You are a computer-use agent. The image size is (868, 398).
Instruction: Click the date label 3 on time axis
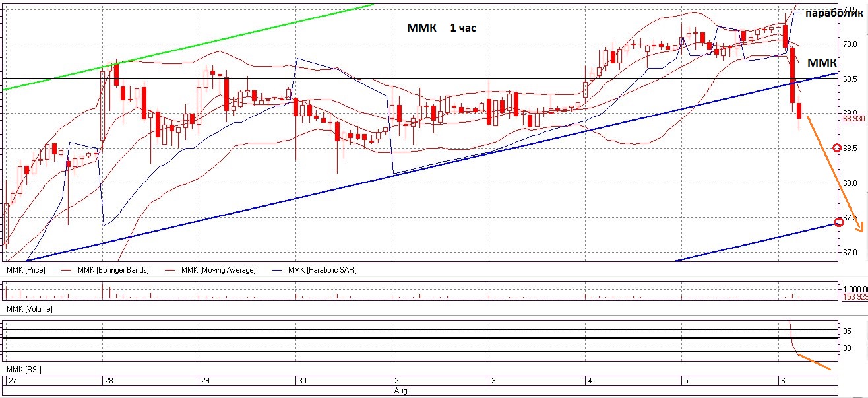click(493, 381)
